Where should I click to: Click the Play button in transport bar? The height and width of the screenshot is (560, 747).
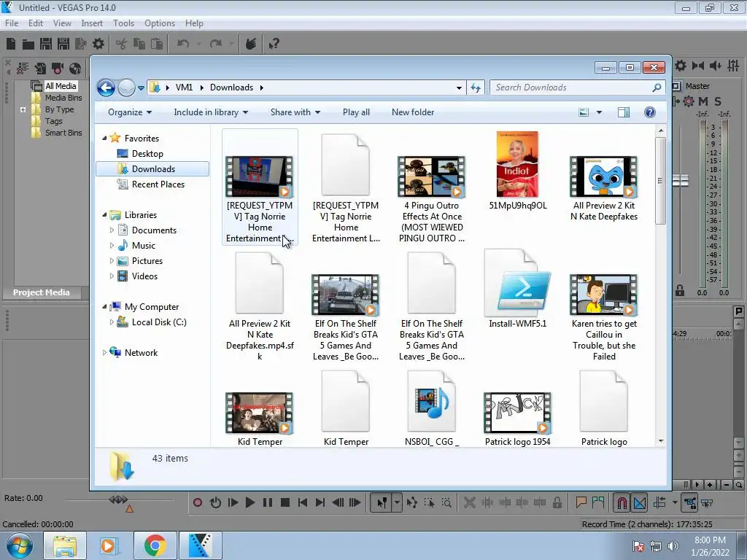[249, 502]
